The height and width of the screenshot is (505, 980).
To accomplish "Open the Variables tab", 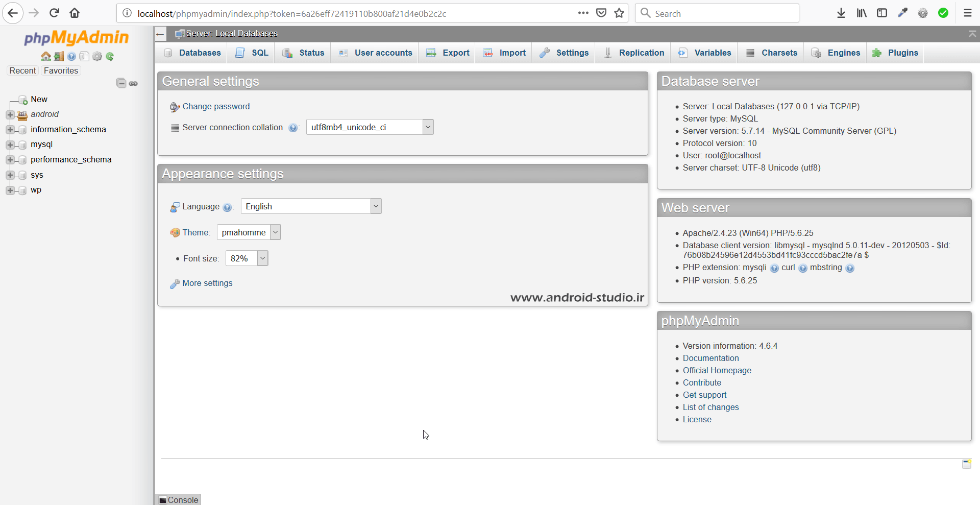I will pos(704,53).
